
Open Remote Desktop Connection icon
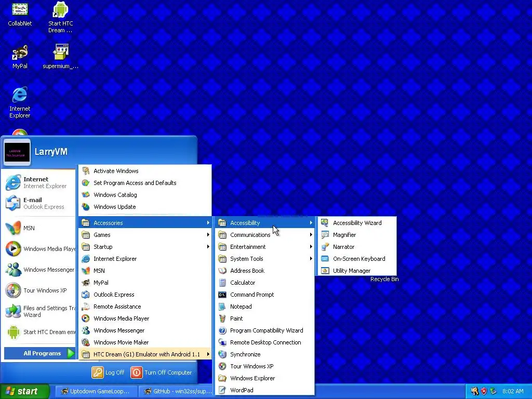pyautogui.click(x=222, y=342)
